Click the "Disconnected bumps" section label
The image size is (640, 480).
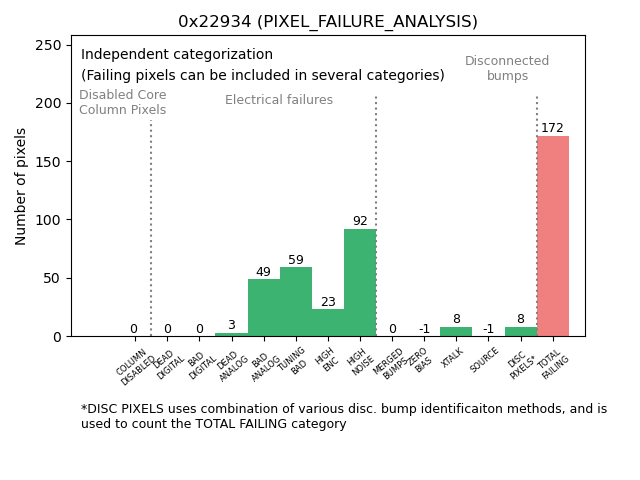pyautogui.click(x=507, y=68)
